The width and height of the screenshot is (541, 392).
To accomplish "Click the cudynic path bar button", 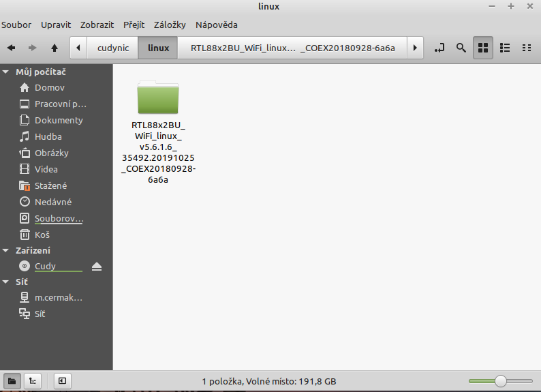I will (x=113, y=48).
